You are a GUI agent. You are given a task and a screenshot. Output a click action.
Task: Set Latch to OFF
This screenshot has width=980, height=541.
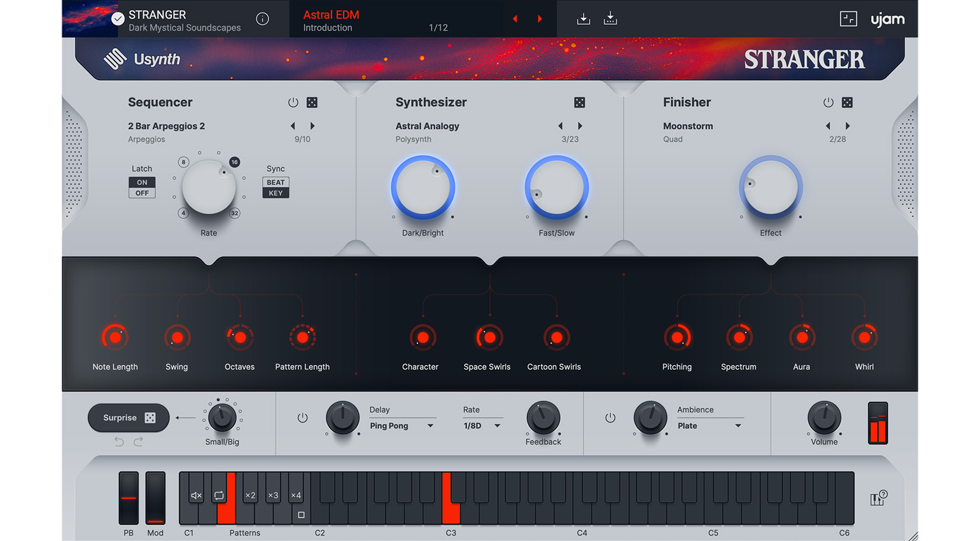point(142,193)
